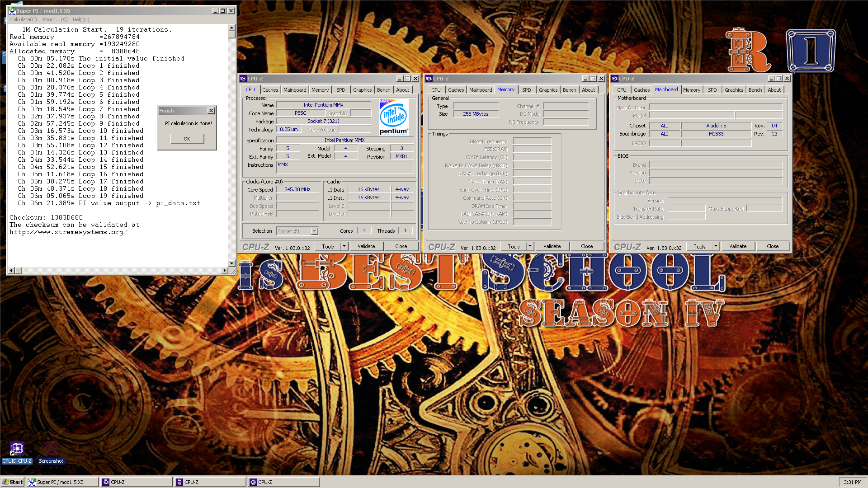Click OK in Finish dialog
Viewport: 868px width, 488px height.
[x=187, y=139]
